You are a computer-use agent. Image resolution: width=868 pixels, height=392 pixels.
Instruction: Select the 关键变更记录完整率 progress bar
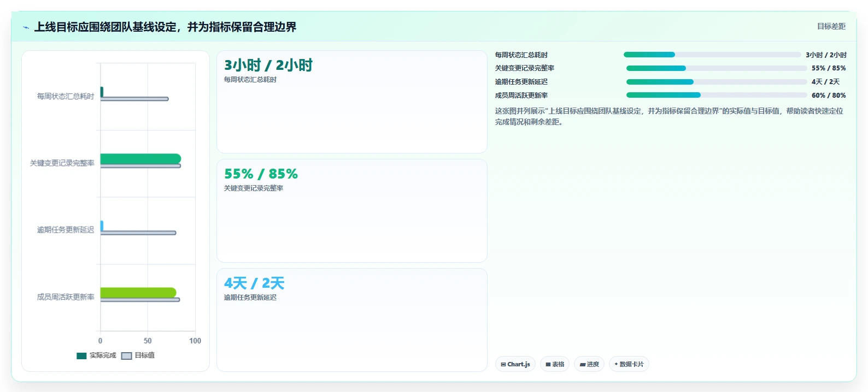click(717, 68)
